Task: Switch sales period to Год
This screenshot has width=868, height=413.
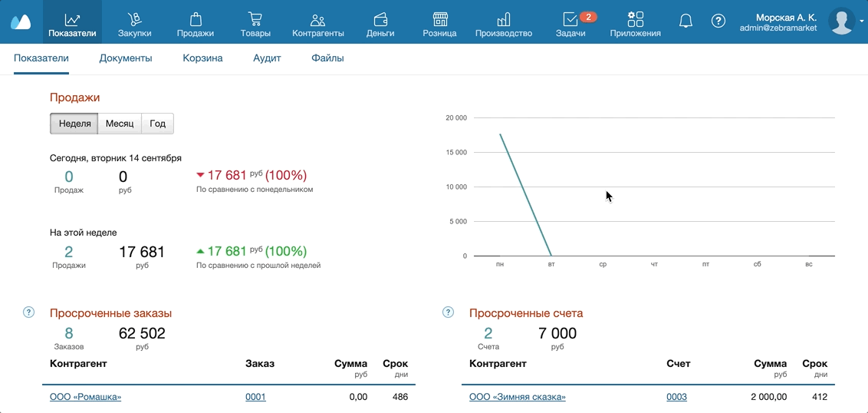Action: tap(157, 124)
